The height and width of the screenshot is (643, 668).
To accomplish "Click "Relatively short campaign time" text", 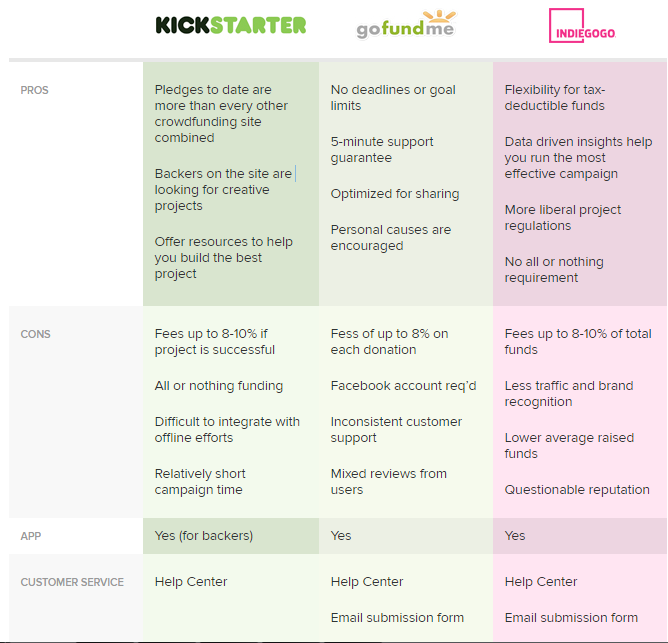I will 200,482.
